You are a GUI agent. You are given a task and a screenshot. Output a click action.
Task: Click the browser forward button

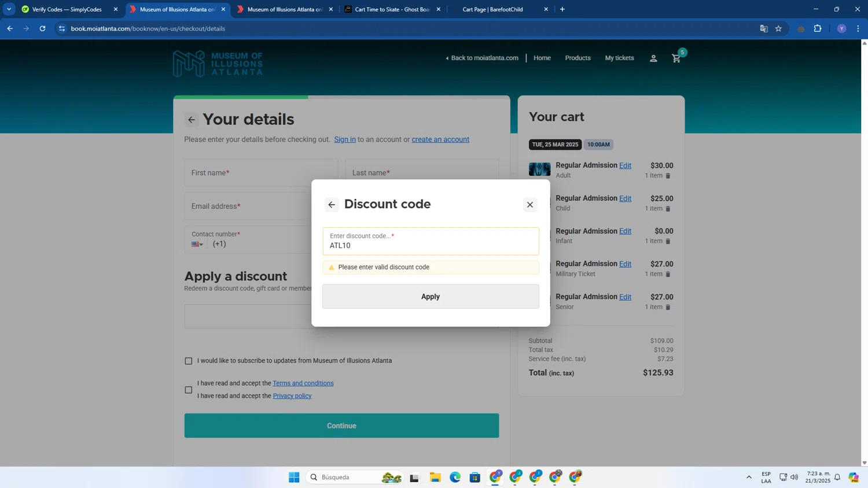(26, 28)
